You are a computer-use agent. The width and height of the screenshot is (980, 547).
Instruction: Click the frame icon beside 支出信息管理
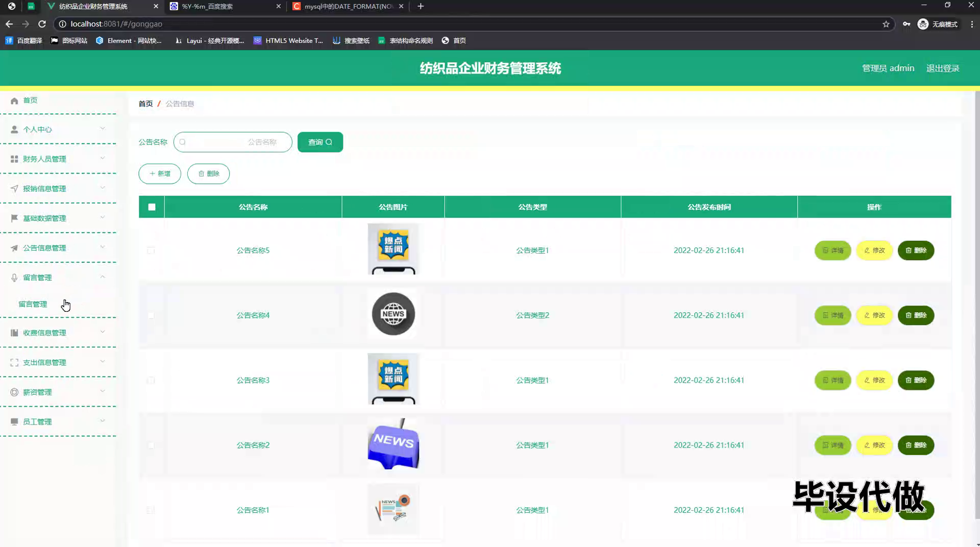[x=14, y=362]
